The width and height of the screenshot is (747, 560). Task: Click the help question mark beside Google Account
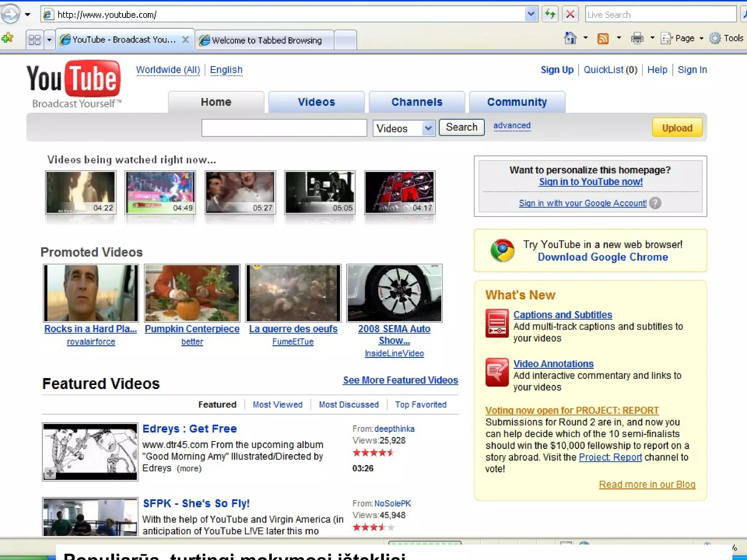655,203
